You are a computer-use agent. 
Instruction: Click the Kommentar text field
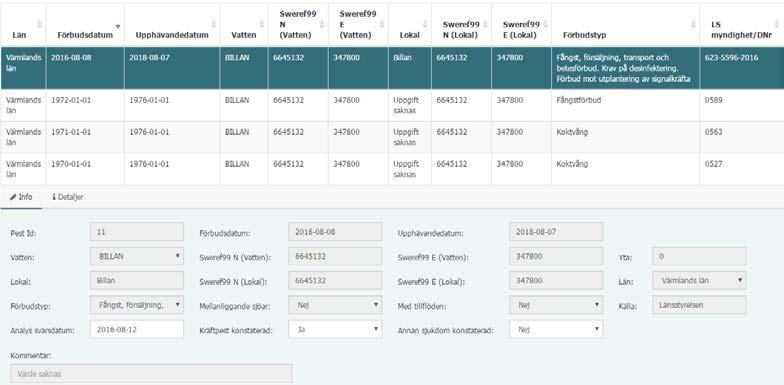pos(151,374)
